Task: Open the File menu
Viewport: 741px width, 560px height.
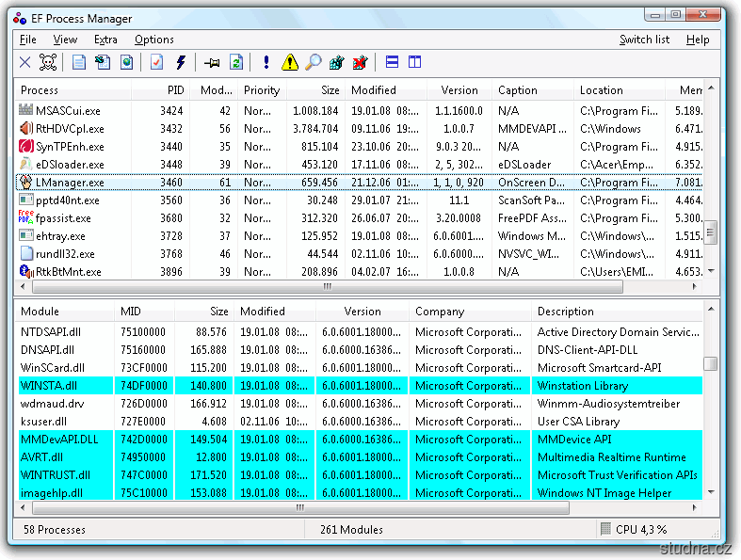Action: pos(28,40)
